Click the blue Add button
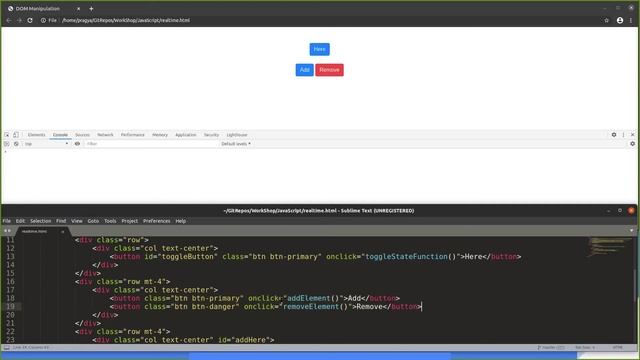This screenshot has width=640, height=360. tap(304, 70)
